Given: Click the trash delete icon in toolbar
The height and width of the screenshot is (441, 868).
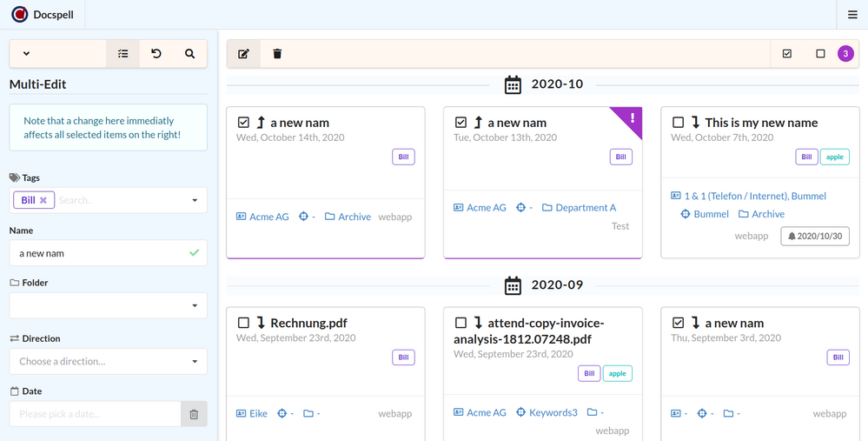Looking at the screenshot, I should [277, 54].
